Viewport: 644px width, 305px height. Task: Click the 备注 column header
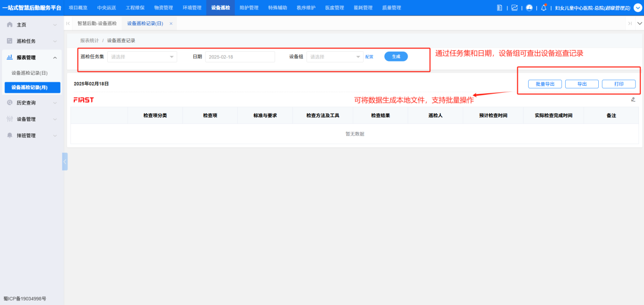tap(611, 115)
